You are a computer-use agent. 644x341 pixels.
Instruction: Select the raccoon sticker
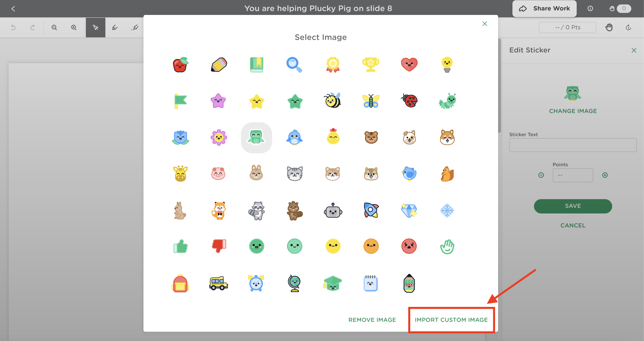(257, 211)
